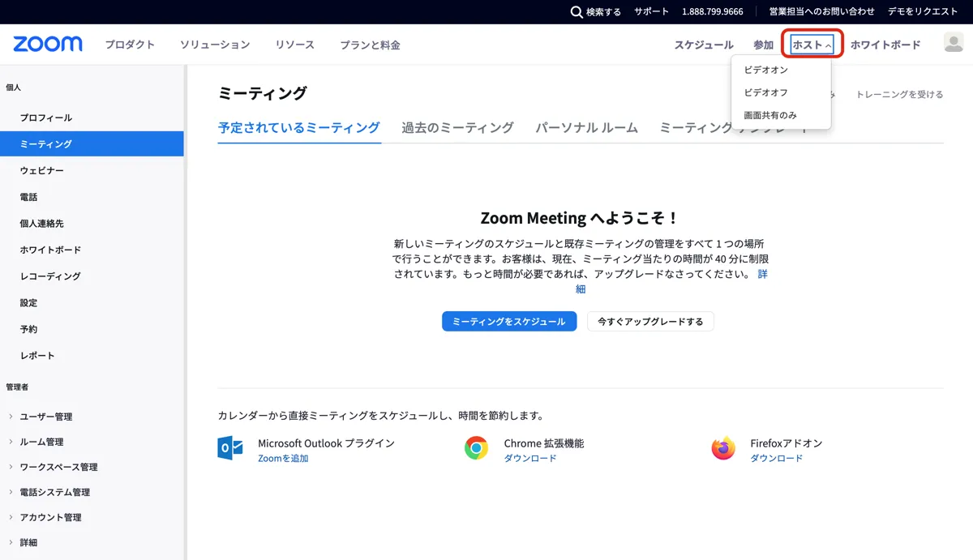The width and height of the screenshot is (973, 560).
Task: Switch to パーソナル ルーム tab
Action: pyautogui.click(x=586, y=127)
